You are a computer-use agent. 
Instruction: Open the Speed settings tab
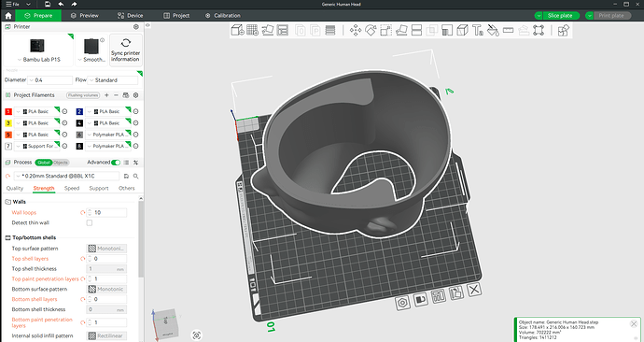pyautogui.click(x=72, y=188)
